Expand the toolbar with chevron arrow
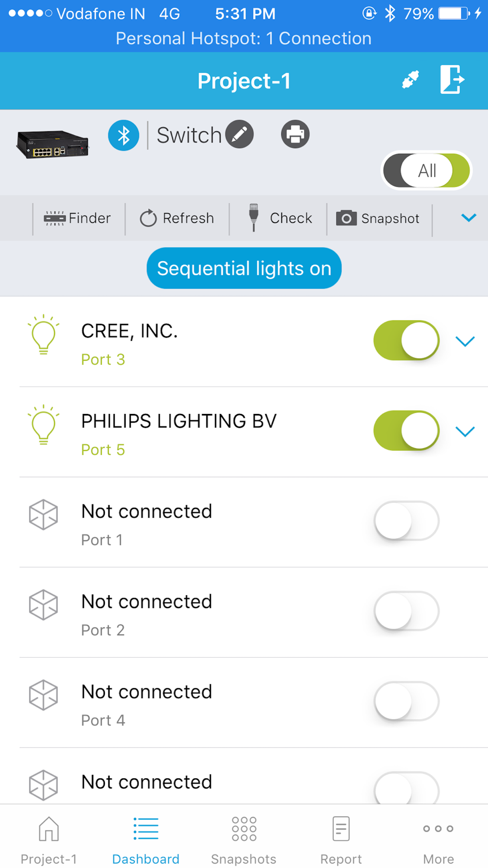Viewport: 488px width, 868px height. coord(468,218)
